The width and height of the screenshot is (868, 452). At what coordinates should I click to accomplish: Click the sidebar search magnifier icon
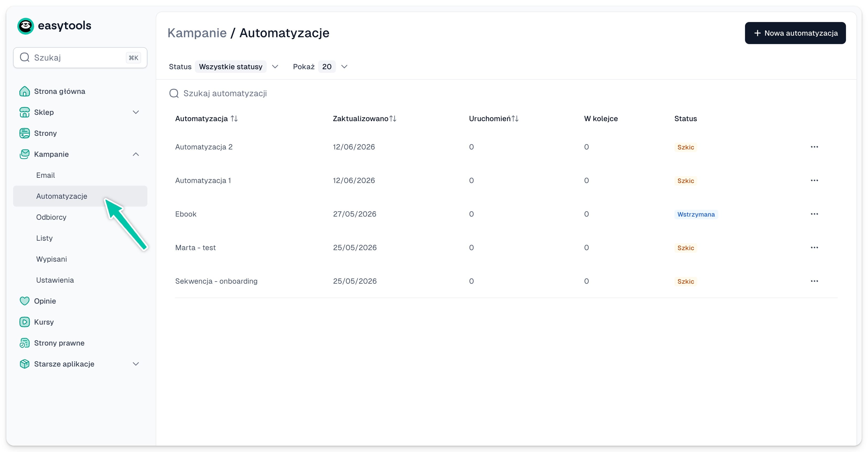pos(25,57)
